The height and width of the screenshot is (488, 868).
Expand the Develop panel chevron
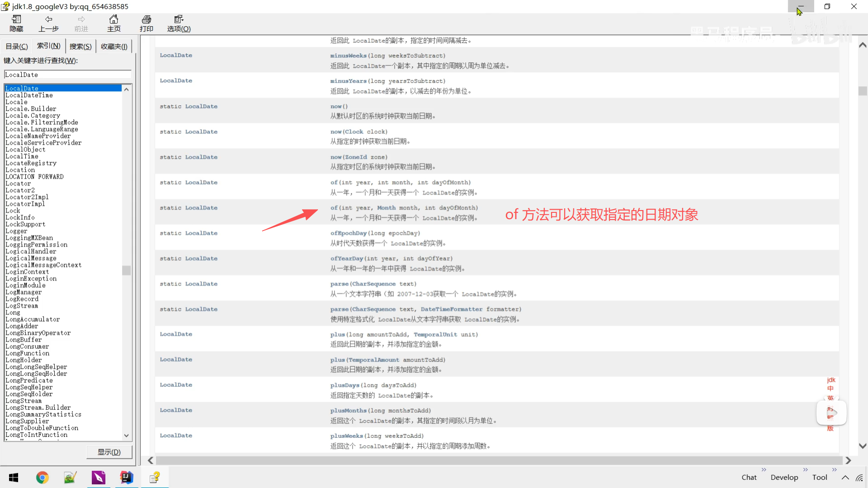[805, 469]
